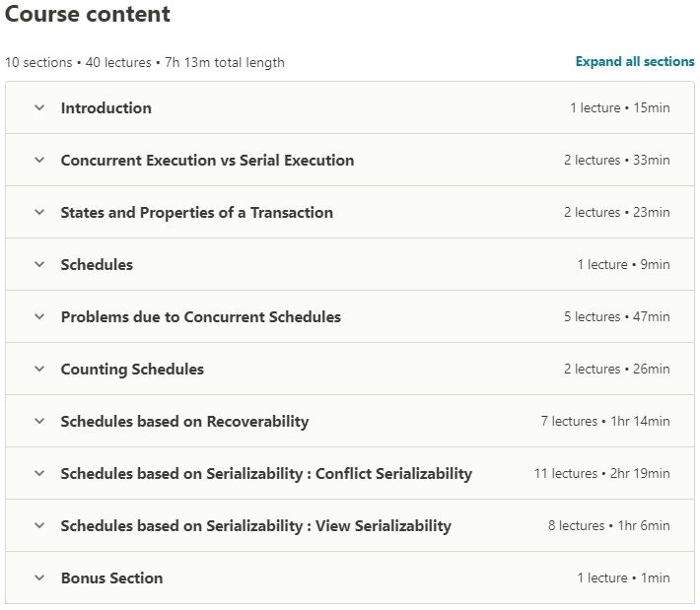
Task: Click the Bonus Section chevron
Action: click(x=39, y=578)
